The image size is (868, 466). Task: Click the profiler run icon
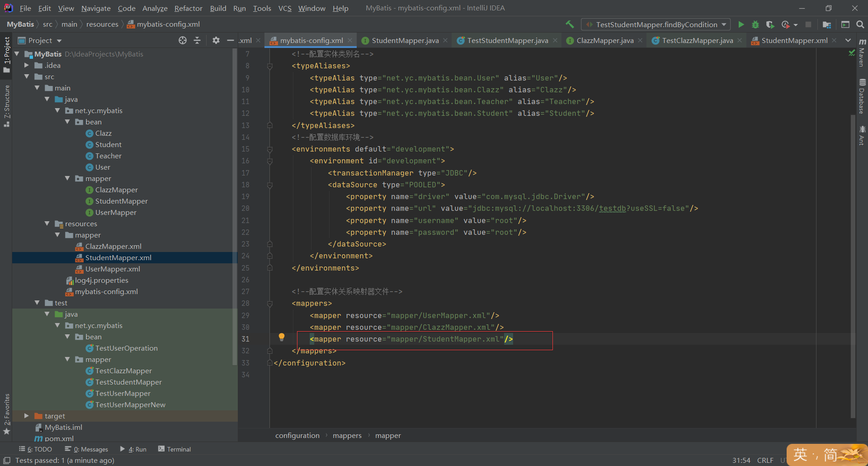(x=786, y=24)
